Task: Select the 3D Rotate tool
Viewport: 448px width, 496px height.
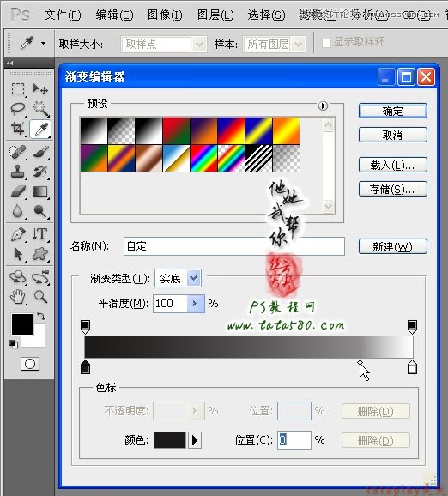Action: (x=18, y=277)
